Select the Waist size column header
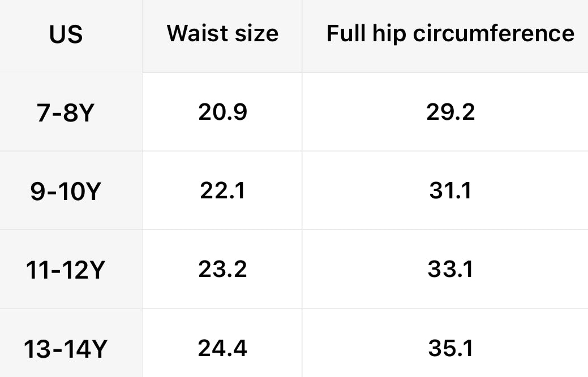 tap(222, 34)
